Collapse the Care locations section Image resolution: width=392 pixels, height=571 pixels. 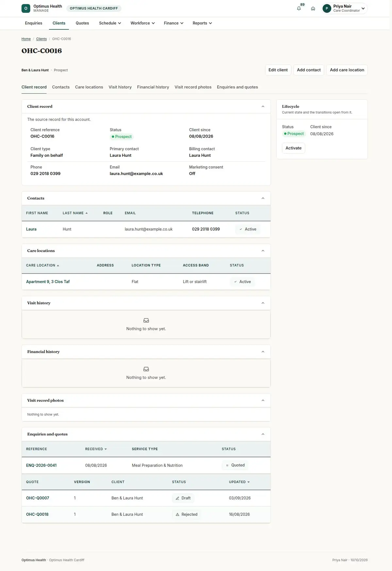click(263, 251)
